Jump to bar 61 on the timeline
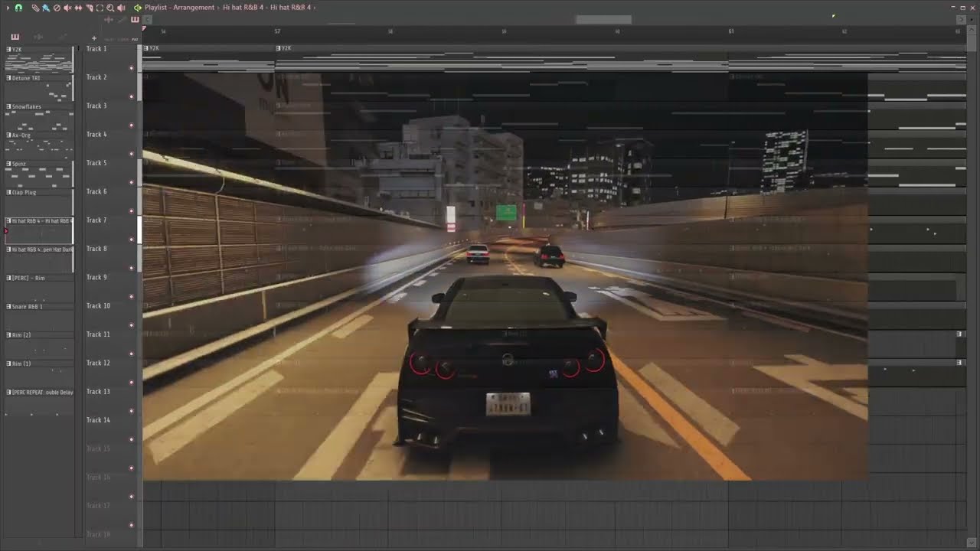 tap(731, 31)
